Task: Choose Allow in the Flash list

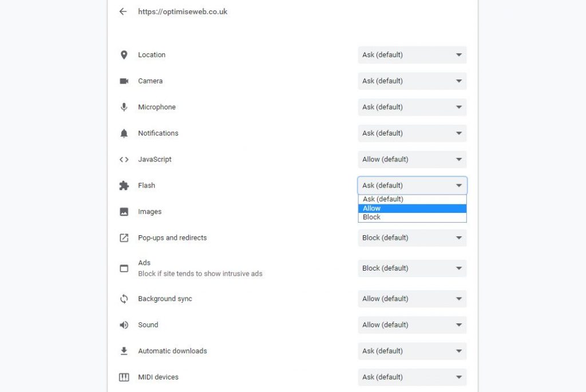Action: click(412, 208)
